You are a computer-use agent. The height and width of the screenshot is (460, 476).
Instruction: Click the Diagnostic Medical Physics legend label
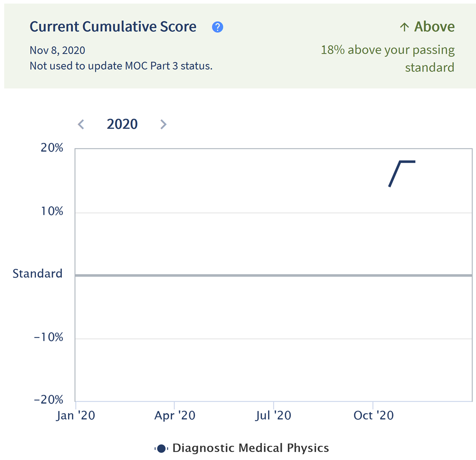click(251, 448)
